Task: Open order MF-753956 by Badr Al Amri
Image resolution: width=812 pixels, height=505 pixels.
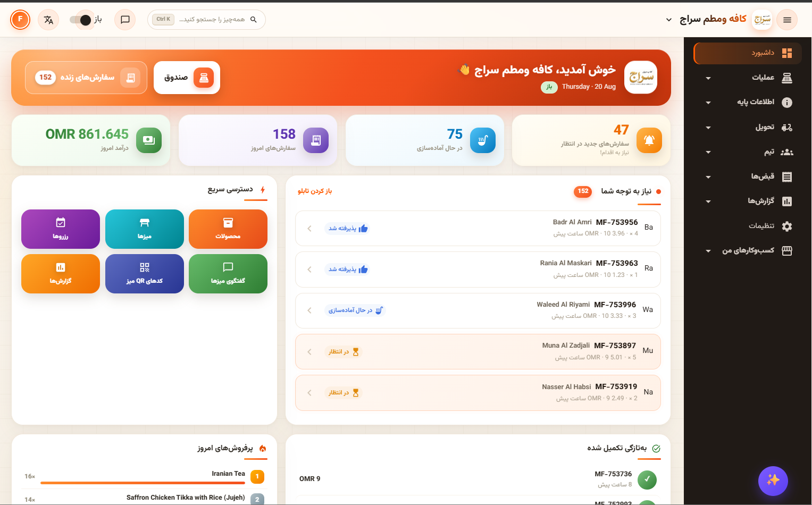Action: (x=478, y=228)
